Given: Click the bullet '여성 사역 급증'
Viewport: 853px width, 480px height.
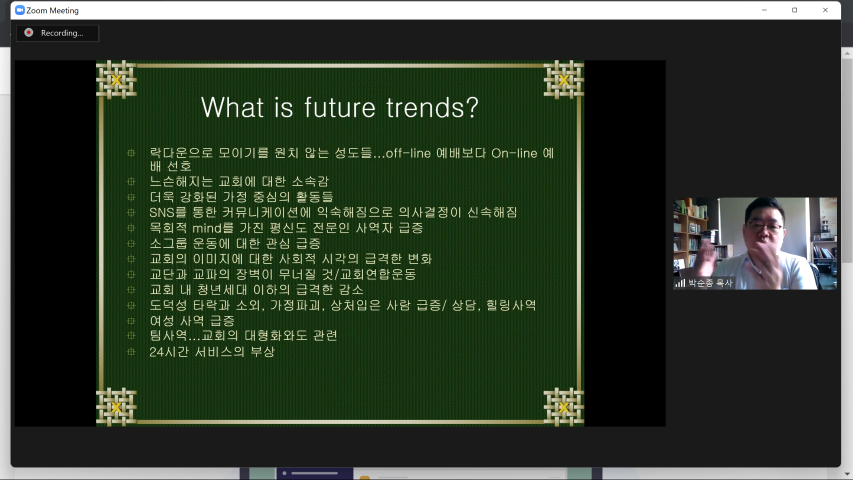Looking at the screenshot, I should coord(192,321).
